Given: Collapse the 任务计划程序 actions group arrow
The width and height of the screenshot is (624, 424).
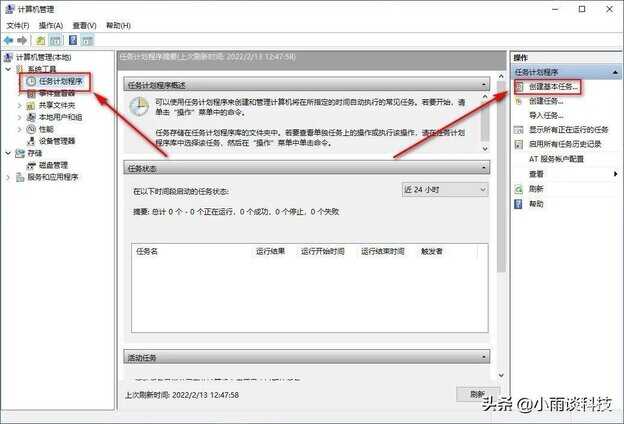Looking at the screenshot, I should click(615, 72).
